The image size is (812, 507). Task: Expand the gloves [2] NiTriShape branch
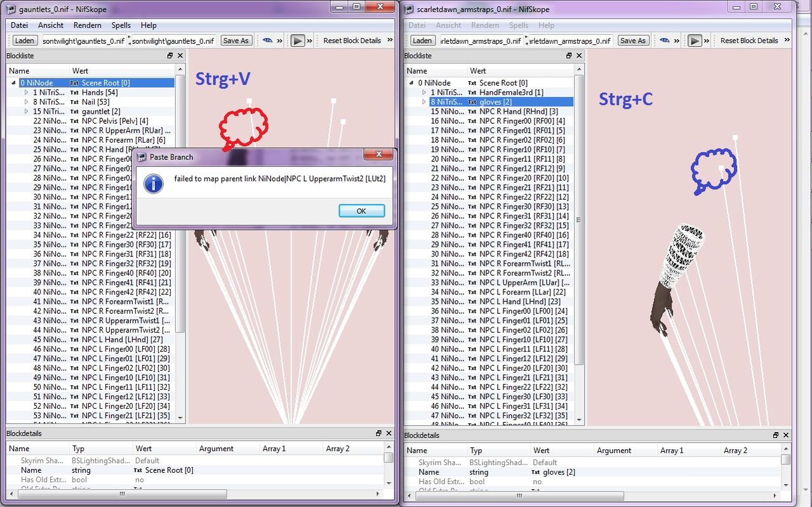click(424, 102)
